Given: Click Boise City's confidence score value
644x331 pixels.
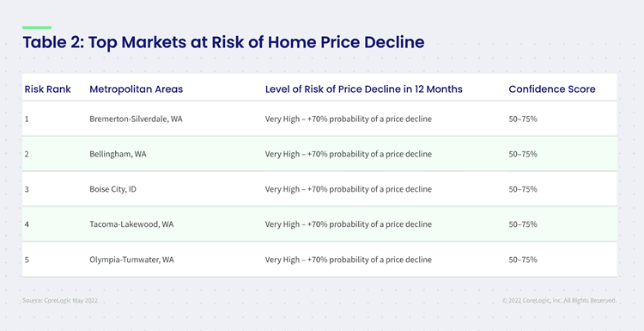Looking at the screenshot, I should (523, 189).
